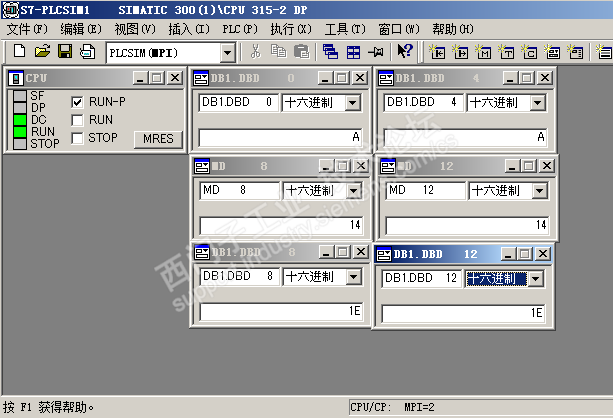Open the 插入(I) menu
The height and width of the screenshot is (418, 613).
click(x=189, y=29)
